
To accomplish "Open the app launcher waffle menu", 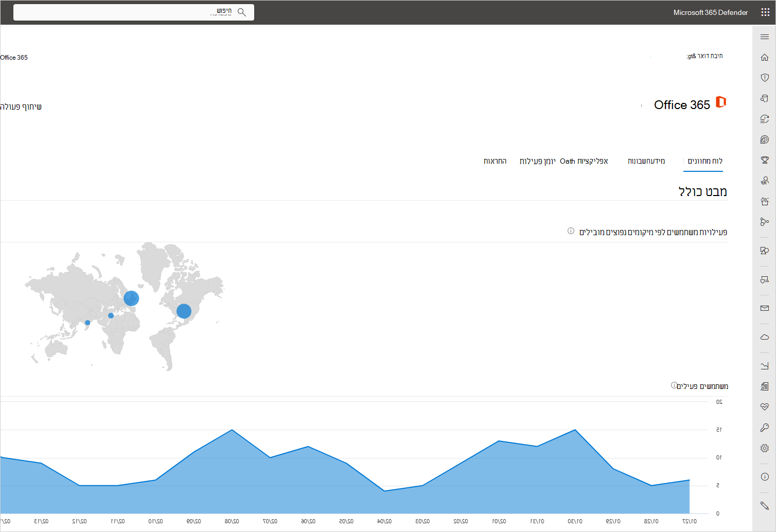I will coord(765,12).
